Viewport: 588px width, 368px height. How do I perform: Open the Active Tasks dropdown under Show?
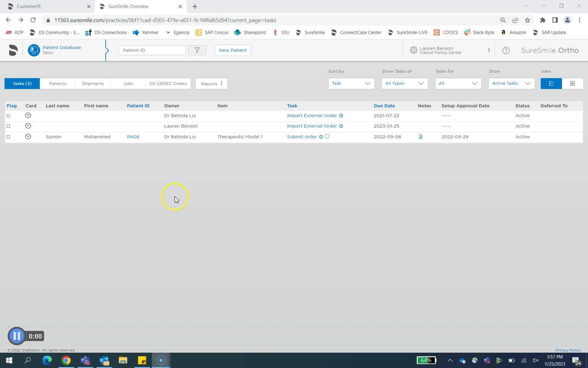pos(511,83)
